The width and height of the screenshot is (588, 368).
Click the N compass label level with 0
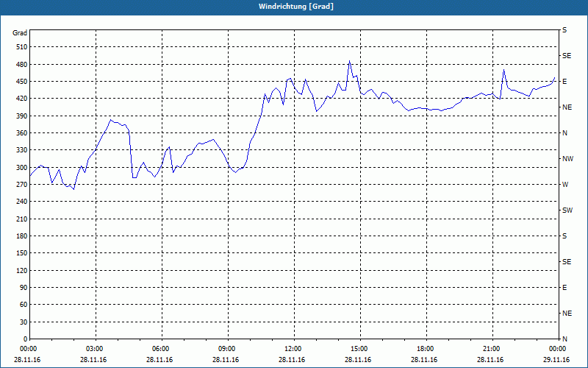565,339
